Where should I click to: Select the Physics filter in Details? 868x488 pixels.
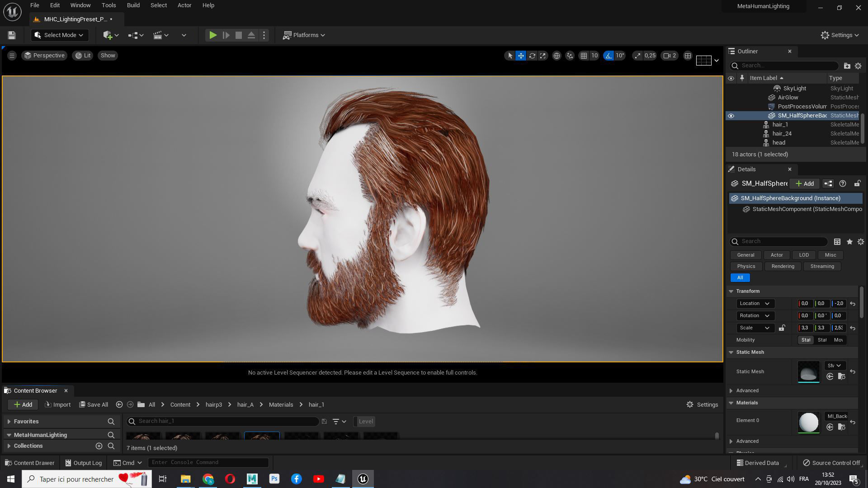[x=746, y=267]
